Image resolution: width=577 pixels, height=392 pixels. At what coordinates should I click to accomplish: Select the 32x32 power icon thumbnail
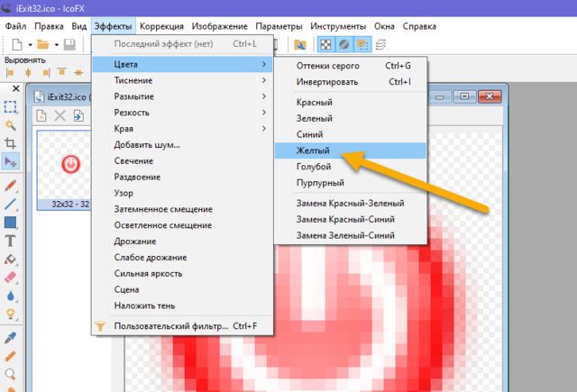[x=64, y=170]
